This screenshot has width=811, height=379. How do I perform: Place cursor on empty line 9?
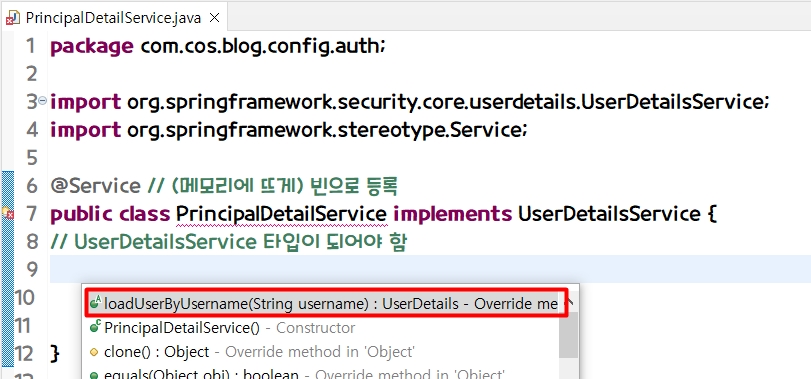[429, 269]
